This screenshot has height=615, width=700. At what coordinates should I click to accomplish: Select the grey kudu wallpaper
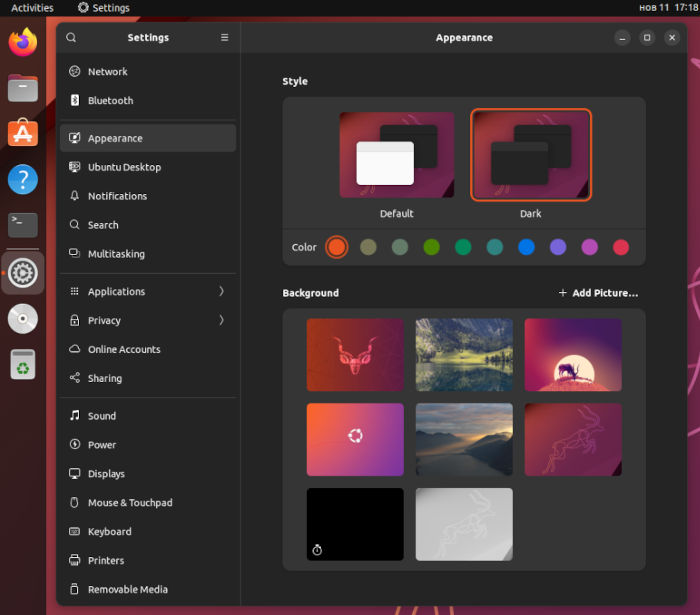(x=464, y=524)
